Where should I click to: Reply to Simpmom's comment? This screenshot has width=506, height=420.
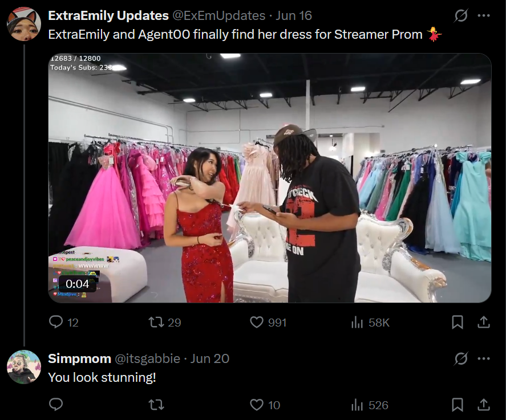pyautogui.click(x=56, y=405)
